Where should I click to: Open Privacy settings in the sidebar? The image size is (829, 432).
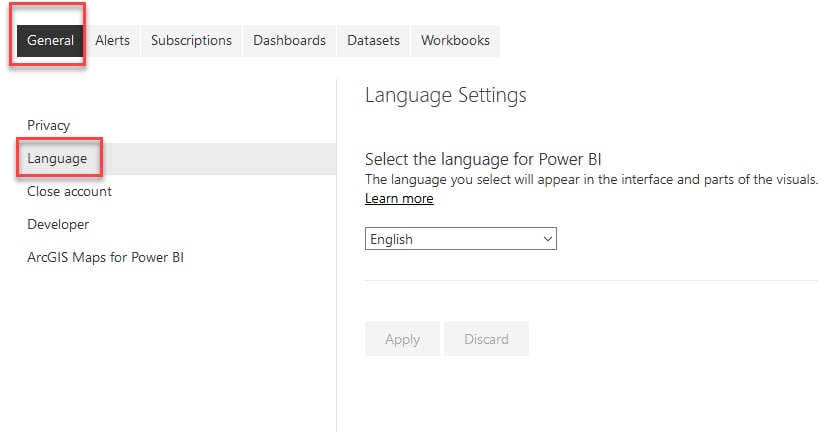pos(49,125)
